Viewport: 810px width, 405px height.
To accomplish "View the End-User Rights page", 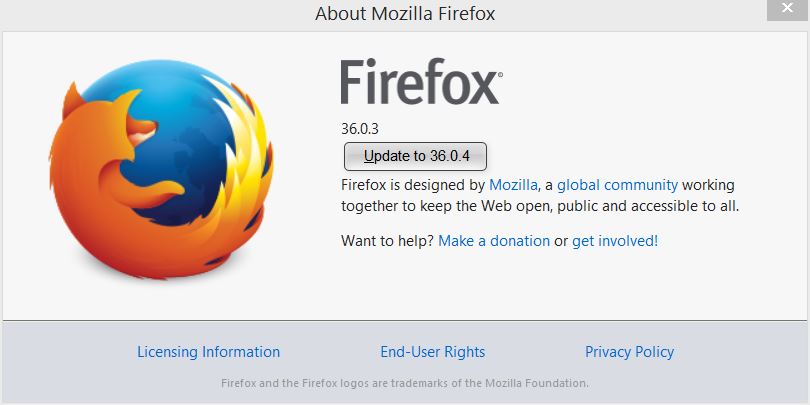I will coord(432,352).
